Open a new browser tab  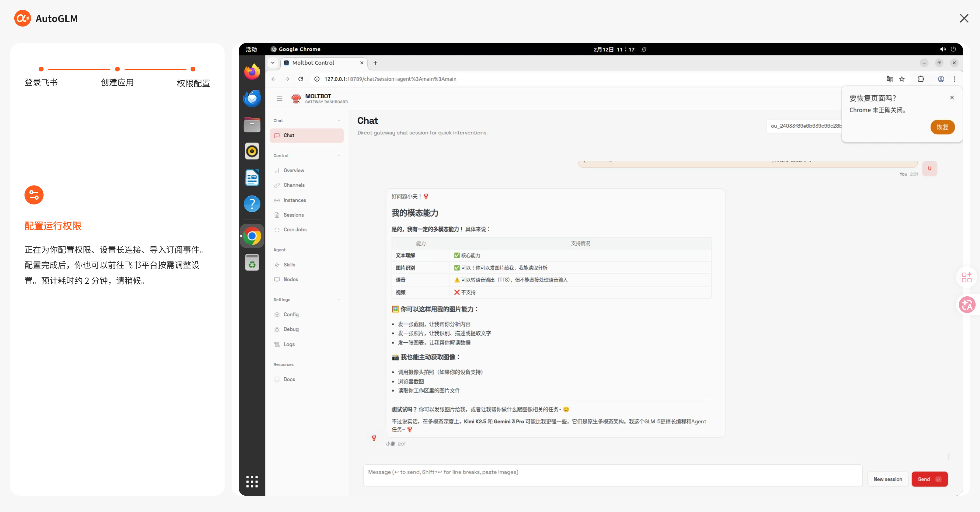pos(375,63)
